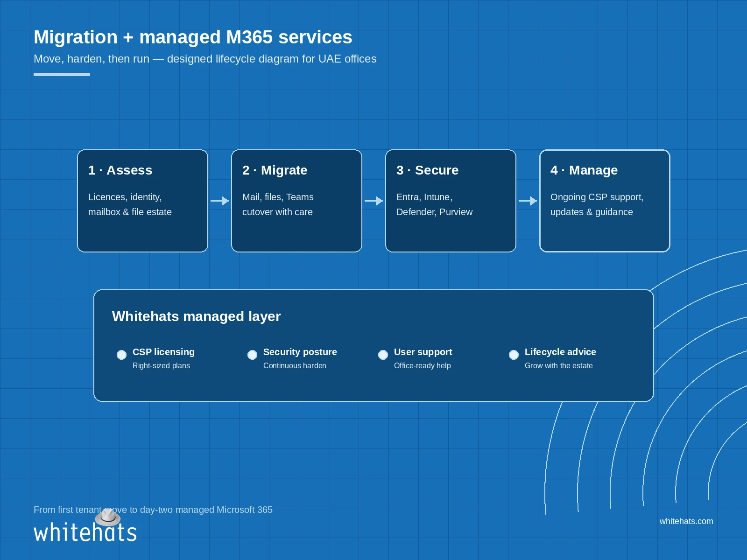Click the 'Whitehats managed layer' heading
The height and width of the screenshot is (560, 747).
196,316
